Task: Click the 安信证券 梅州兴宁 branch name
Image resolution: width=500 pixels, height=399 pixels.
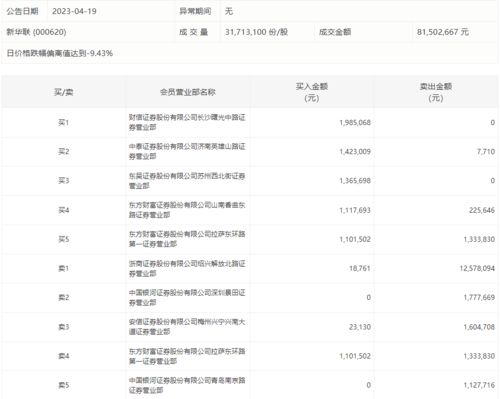Action: pos(187,327)
